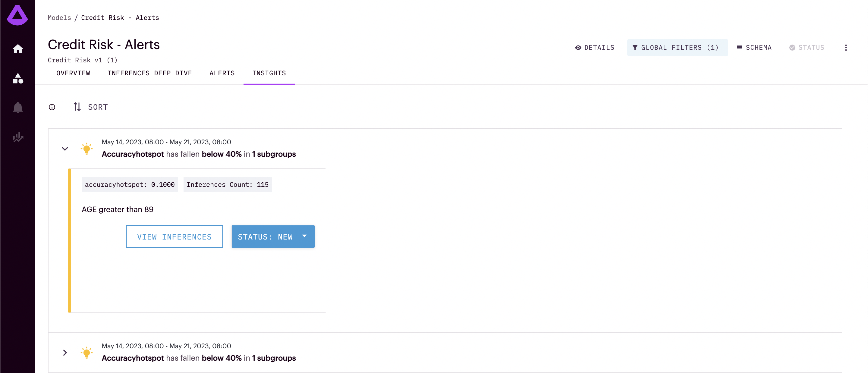Click the View Inferences button
This screenshot has height=373, width=868.
(x=174, y=237)
